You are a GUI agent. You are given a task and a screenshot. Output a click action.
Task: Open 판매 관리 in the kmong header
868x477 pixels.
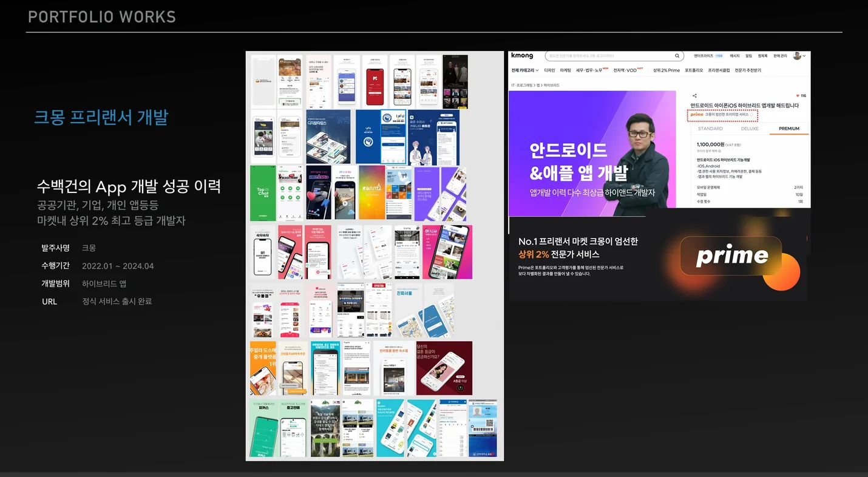click(x=780, y=56)
